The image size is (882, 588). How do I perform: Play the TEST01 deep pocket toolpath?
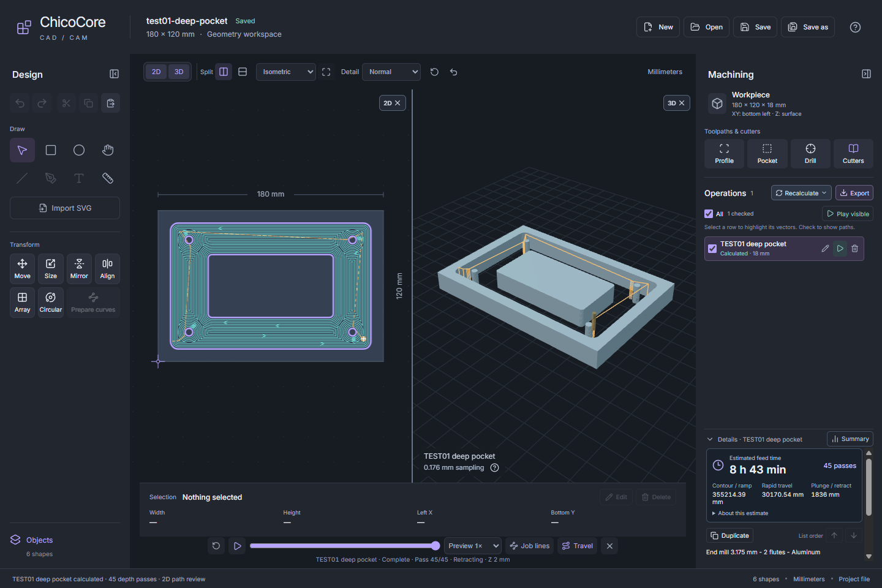840,249
